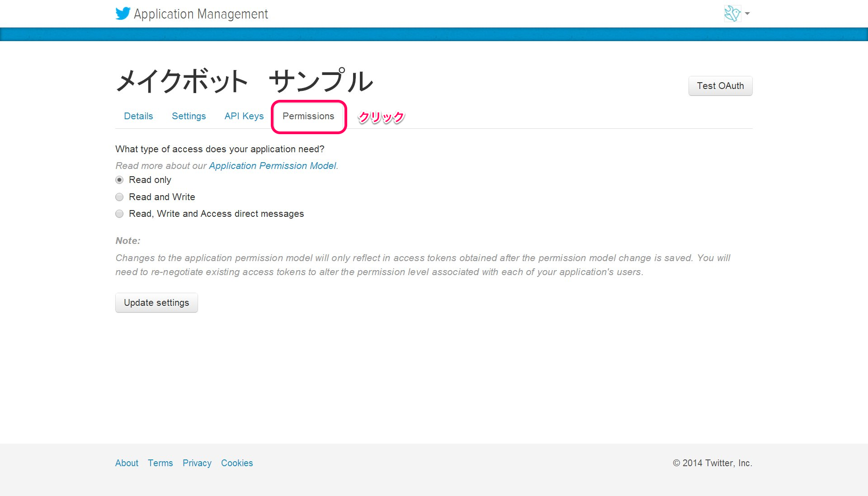Open the About footer link
Screen dimensions: 868x496
click(127, 463)
